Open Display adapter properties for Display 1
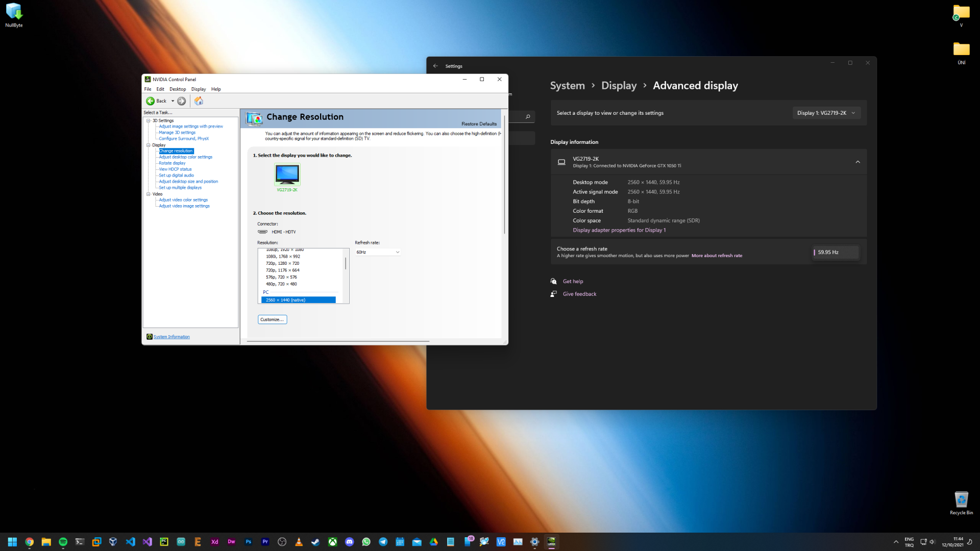 click(x=619, y=230)
